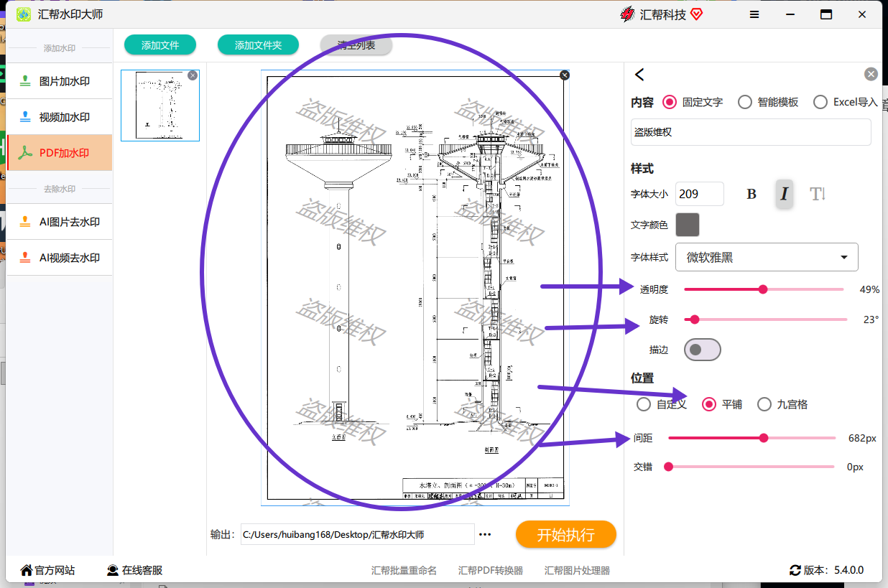Viewport: 888px width, 588px height.
Task: Select the Excel导入 radio button
Action: 820,102
